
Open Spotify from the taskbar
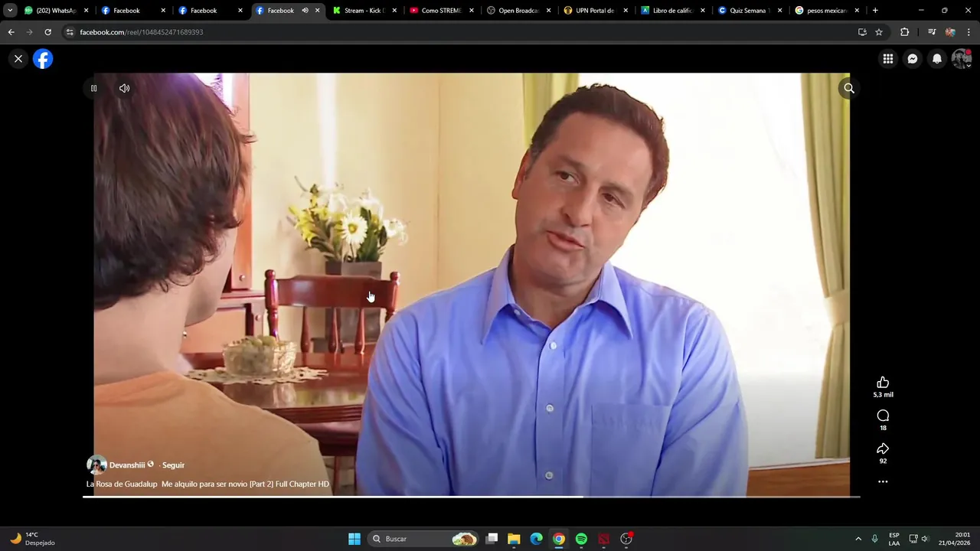(x=581, y=539)
